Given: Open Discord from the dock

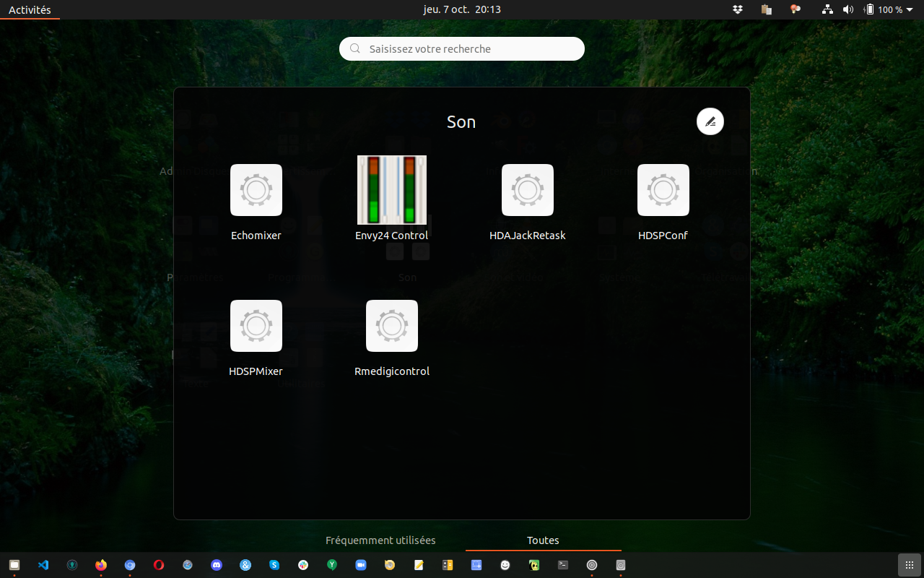Looking at the screenshot, I should [x=217, y=565].
